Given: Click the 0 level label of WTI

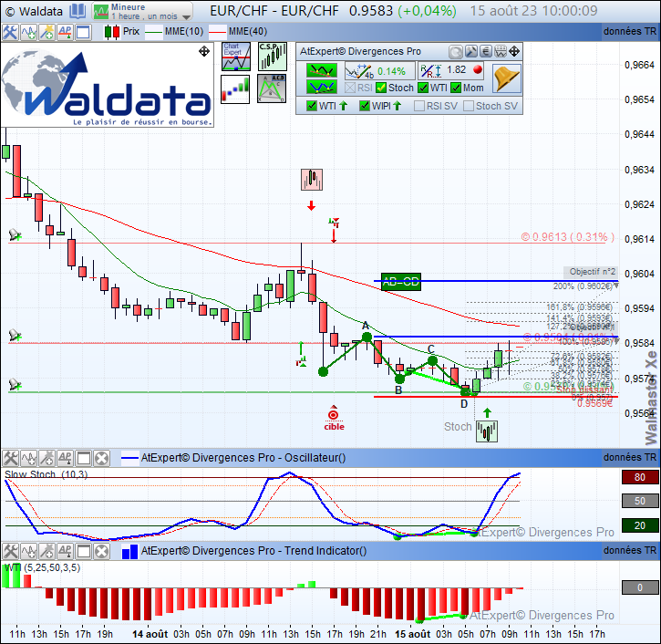Looking at the screenshot, I should (639, 587).
